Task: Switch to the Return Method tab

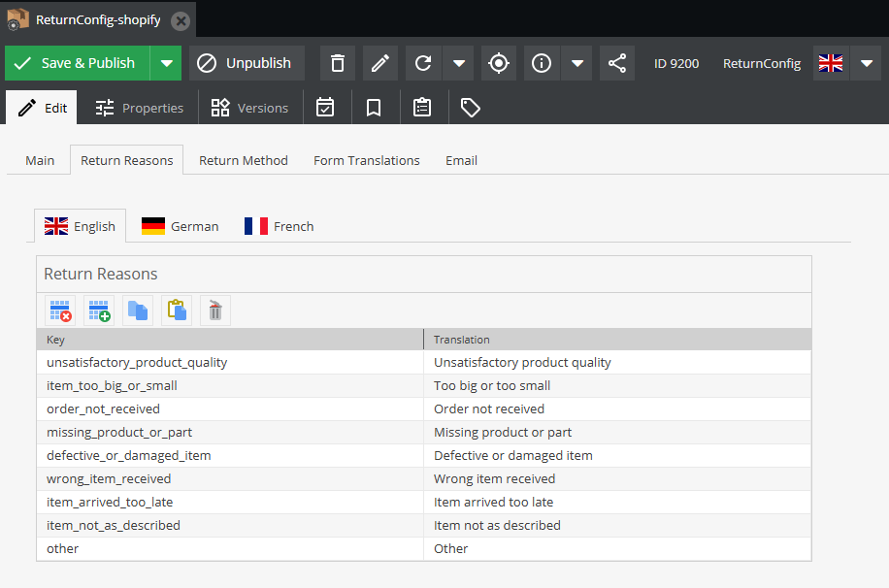Action: click(x=244, y=160)
